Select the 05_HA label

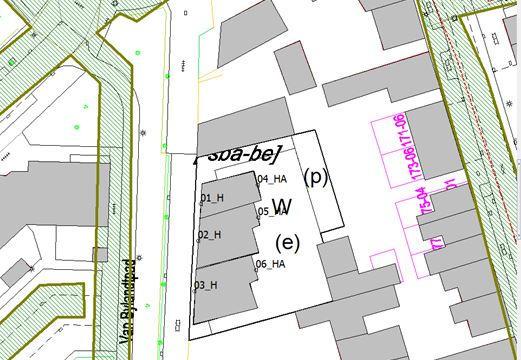273,211
